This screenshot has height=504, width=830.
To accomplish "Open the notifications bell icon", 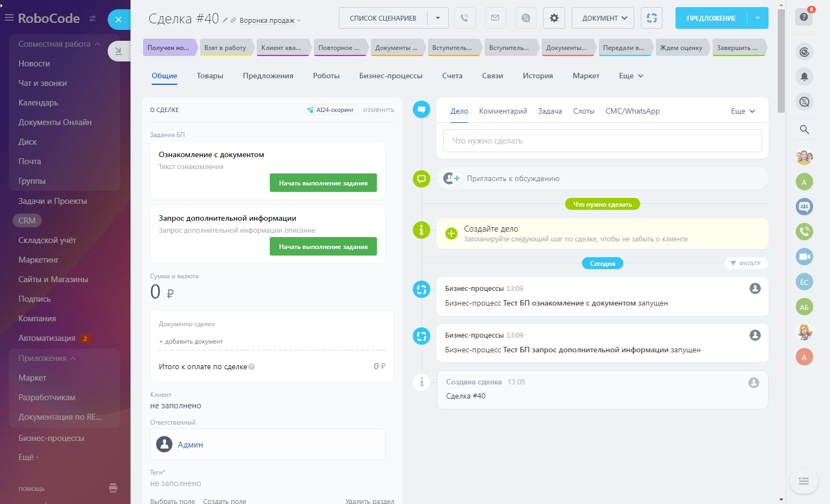I will (804, 77).
